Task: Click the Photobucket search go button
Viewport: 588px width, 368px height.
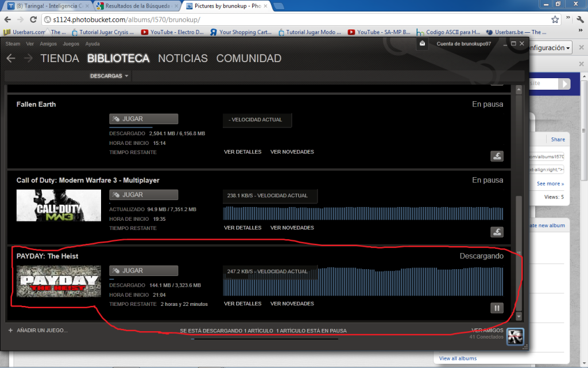Action: click(564, 84)
